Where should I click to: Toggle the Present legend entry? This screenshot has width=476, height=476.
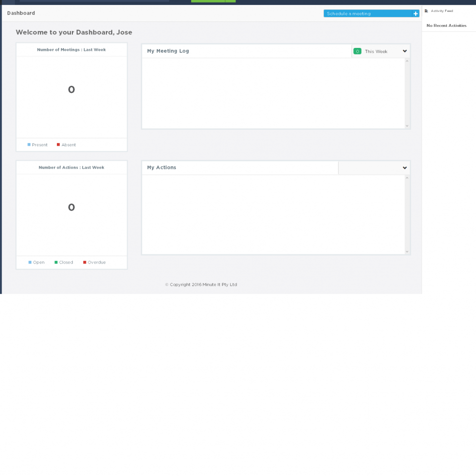coord(37,145)
